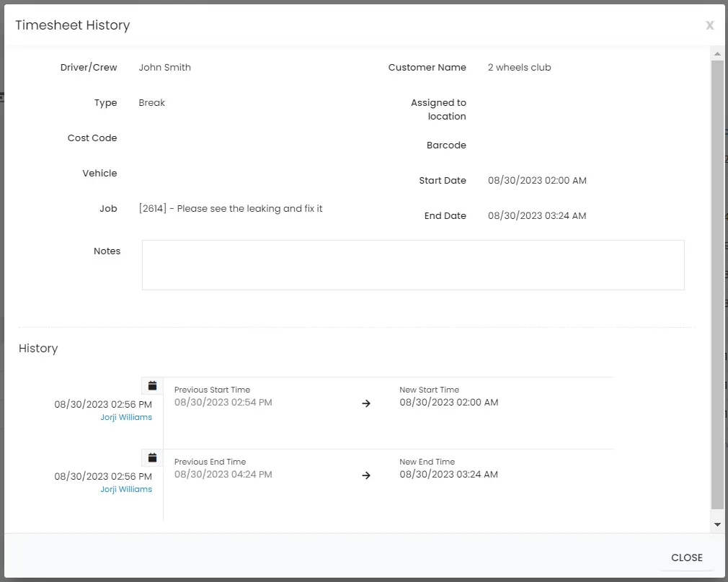The image size is (728, 582).
Task: Click arrow icon in start time change
Action: 366,403
